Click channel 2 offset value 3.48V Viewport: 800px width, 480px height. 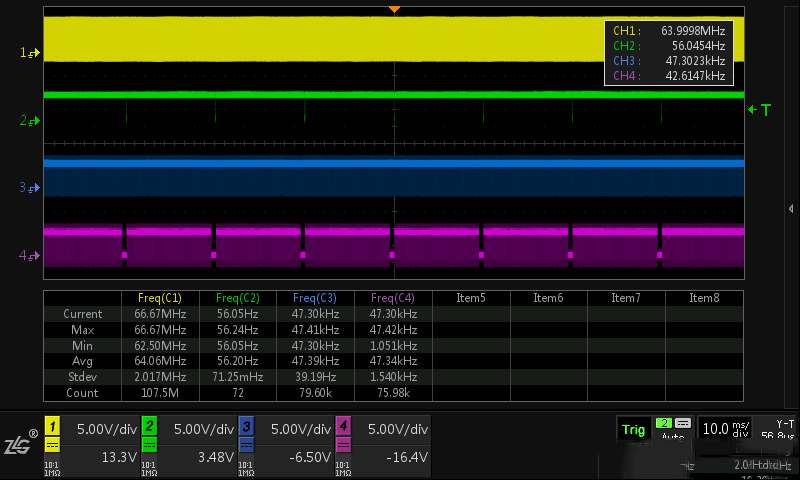[216, 457]
